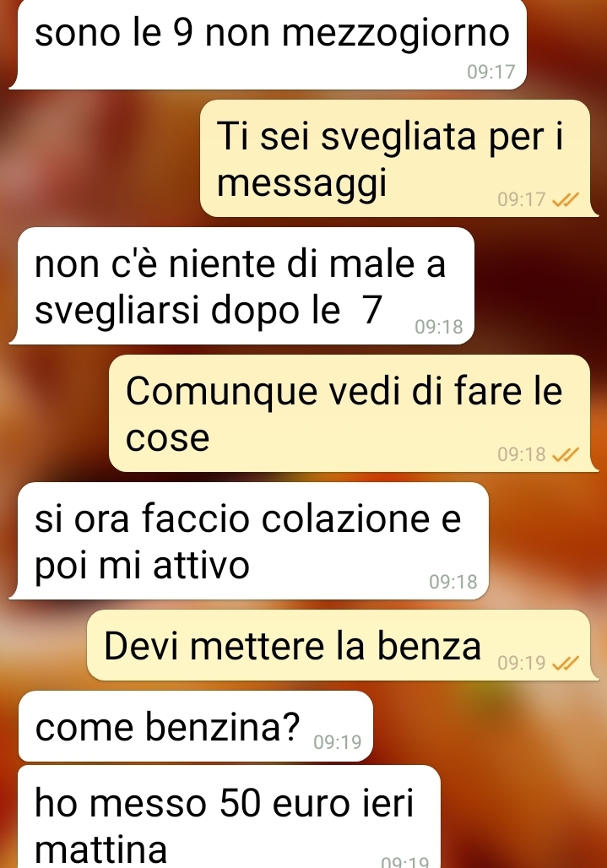Select the 'ho messo 50 euro ieri mattina' message
The height and width of the screenshot is (868, 607).
click(x=230, y=817)
